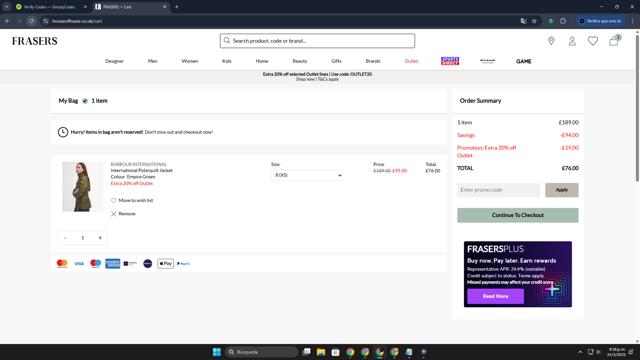Switch to the Verify Codes browser tab
This screenshot has width=640, height=360.
point(49,7)
